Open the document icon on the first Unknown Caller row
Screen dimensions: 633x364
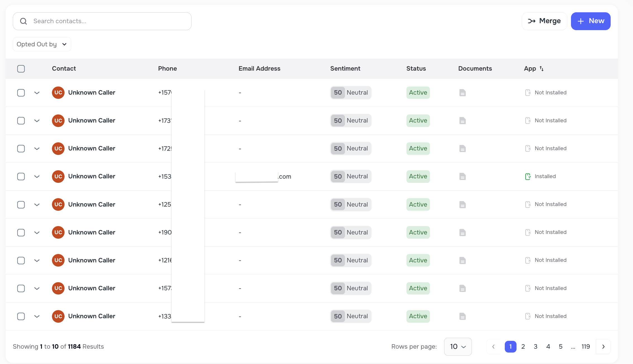coord(462,92)
